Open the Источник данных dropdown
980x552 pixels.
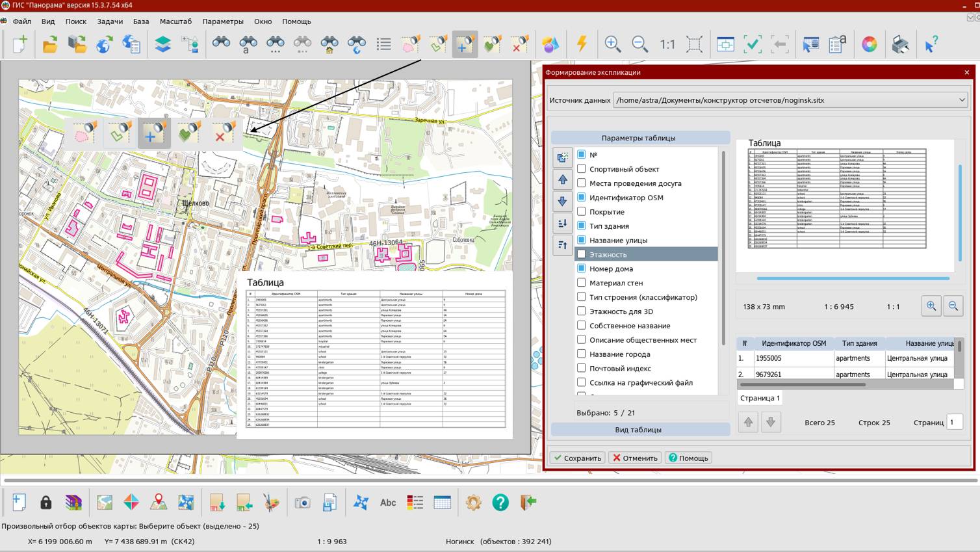coord(961,100)
